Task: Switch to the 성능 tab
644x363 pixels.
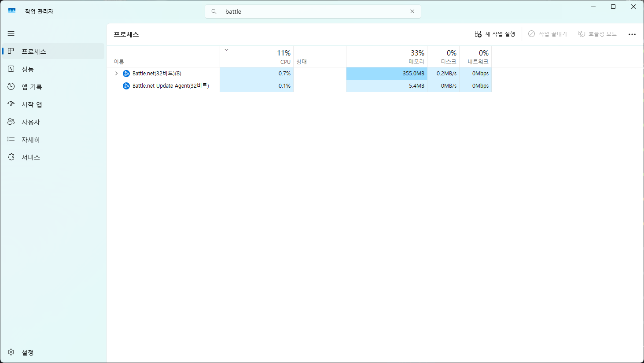Action: click(53, 69)
